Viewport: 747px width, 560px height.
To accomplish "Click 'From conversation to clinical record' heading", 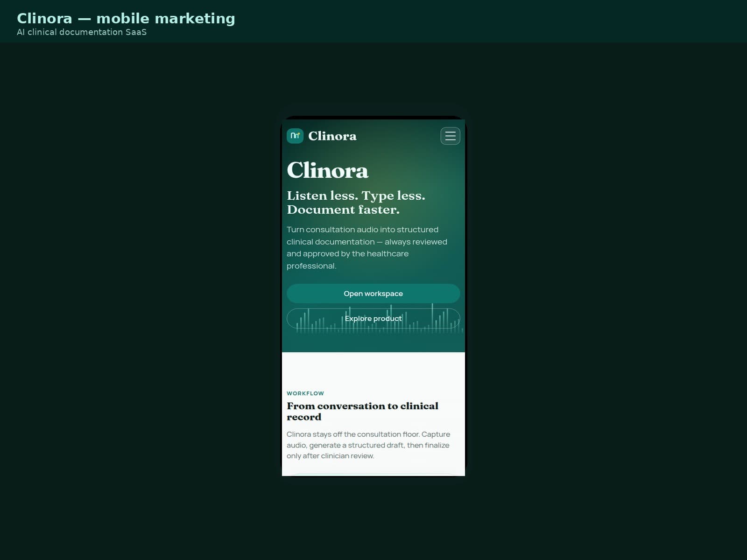I will (362, 411).
